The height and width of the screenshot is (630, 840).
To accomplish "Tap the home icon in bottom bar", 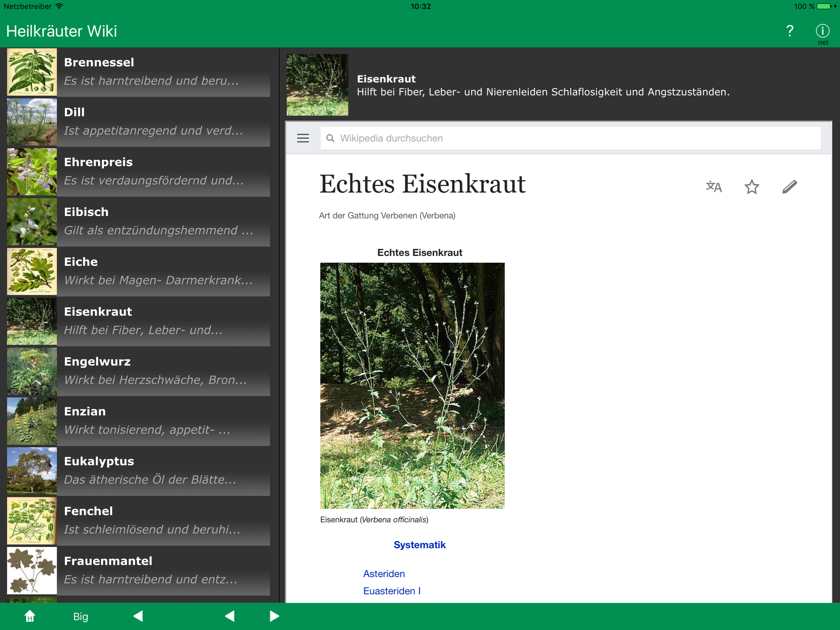I will pos(30,616).
